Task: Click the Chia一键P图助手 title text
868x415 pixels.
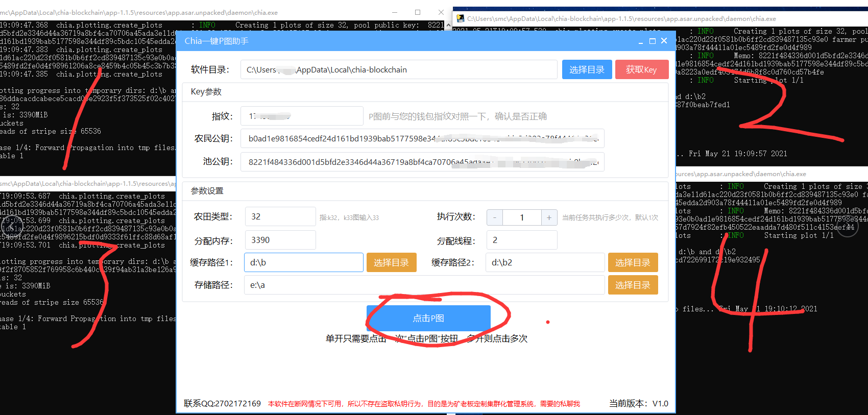Action: pyautogui.click(x=216, y=41)
